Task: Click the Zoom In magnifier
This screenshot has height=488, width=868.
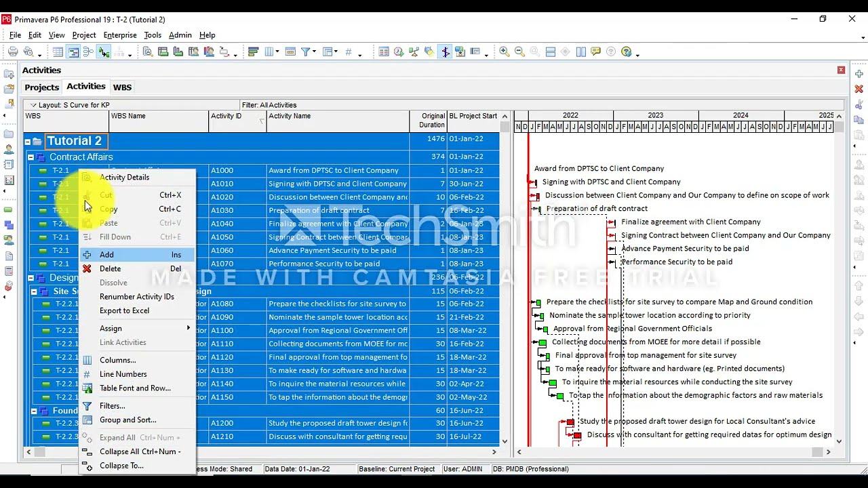Action: point(505,52)
